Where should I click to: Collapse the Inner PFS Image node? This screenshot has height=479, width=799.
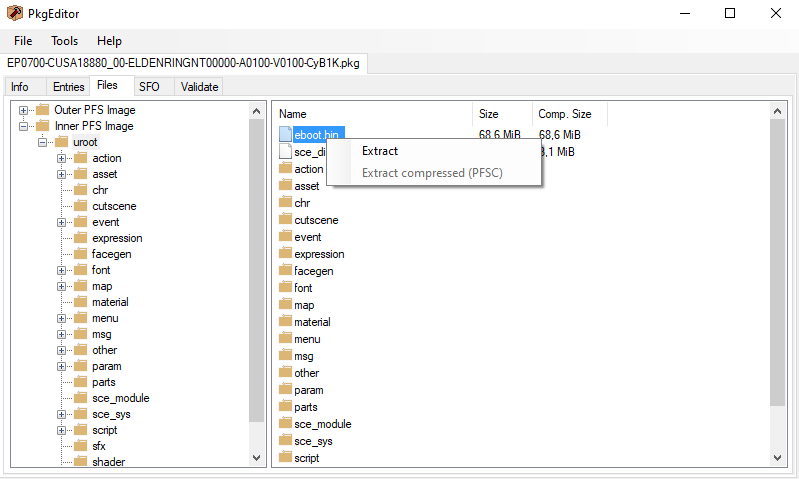pyautogui.click(x=23, y=126)
